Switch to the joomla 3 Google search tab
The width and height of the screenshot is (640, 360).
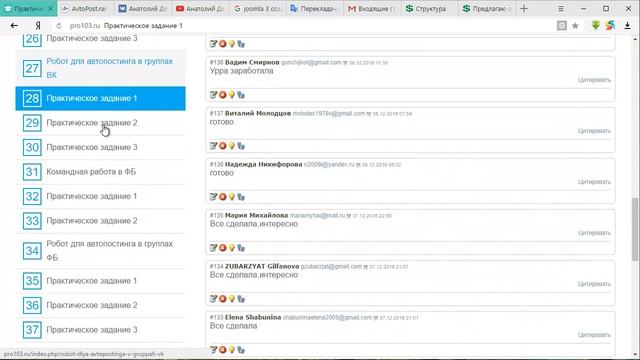[x=258, y=9]
